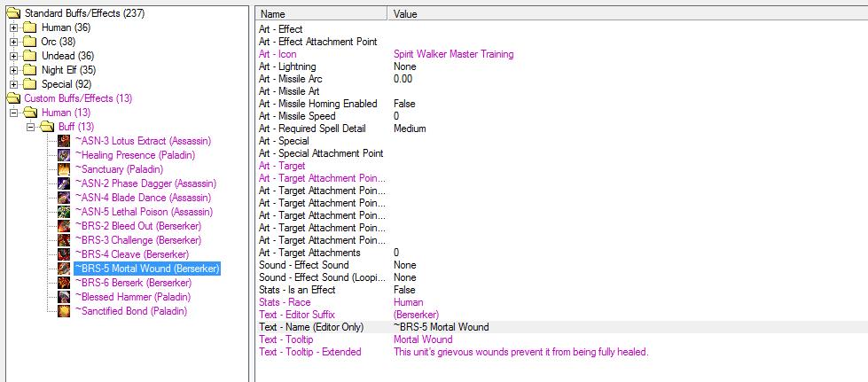Screen dimensions: 868x382
Task: Sort by the Value column header
Action: pyautogui.click(x=628, y=14)
